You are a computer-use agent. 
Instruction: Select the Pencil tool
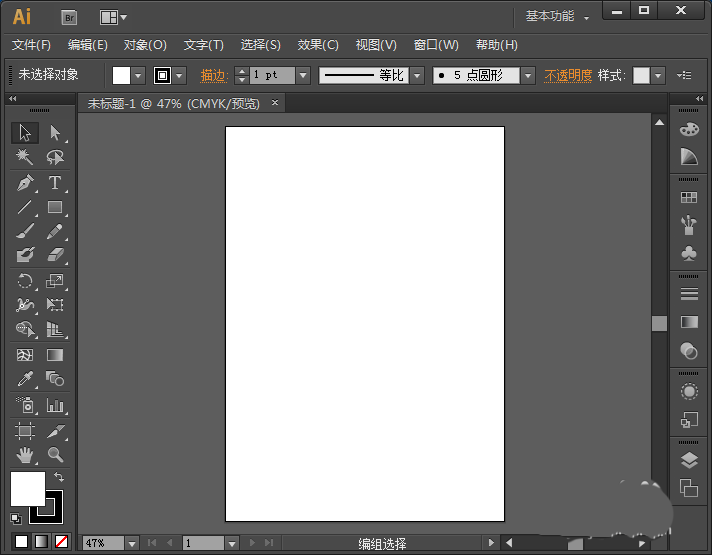(55, 231)
